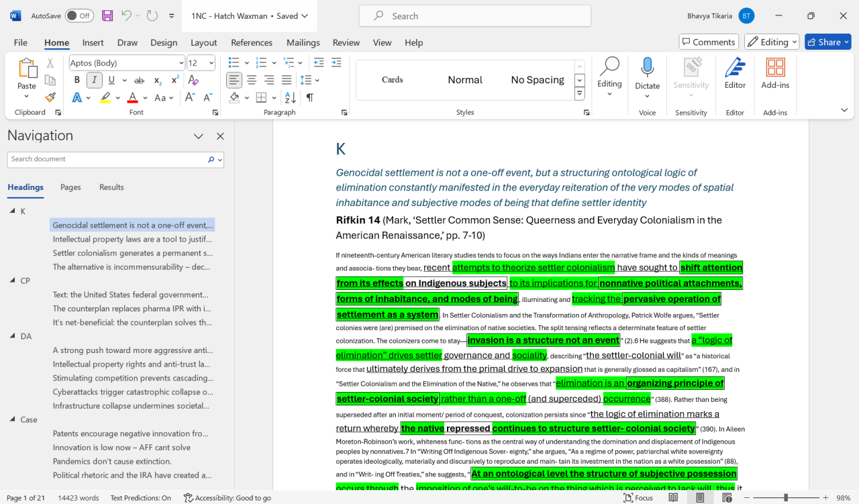Switch to the Pages tab in Navigation
Screen dimensions: 859x504
[x=70, y=187]
